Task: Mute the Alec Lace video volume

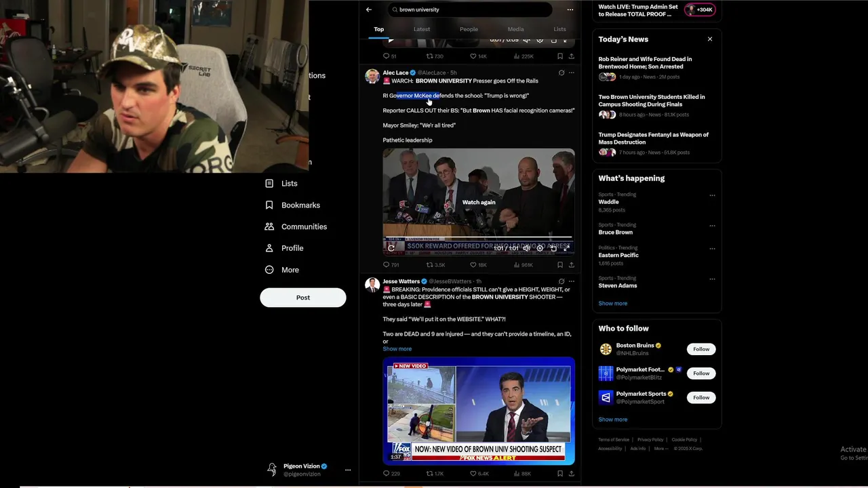Action: (526, 248)
